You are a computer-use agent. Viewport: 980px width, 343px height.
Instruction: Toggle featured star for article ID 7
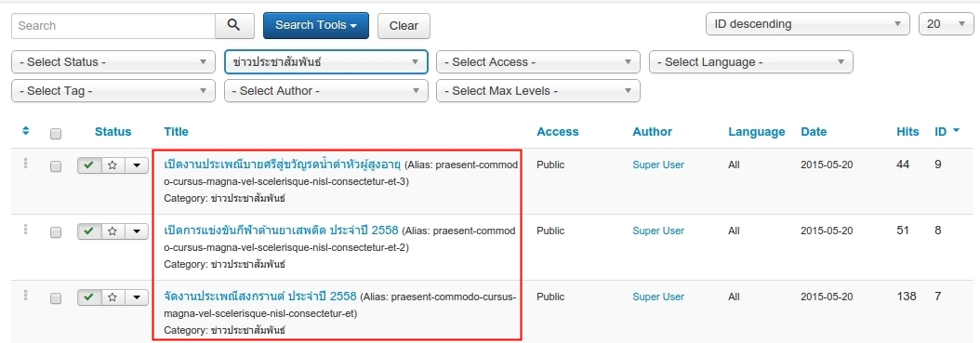click(x=113, y=297)
